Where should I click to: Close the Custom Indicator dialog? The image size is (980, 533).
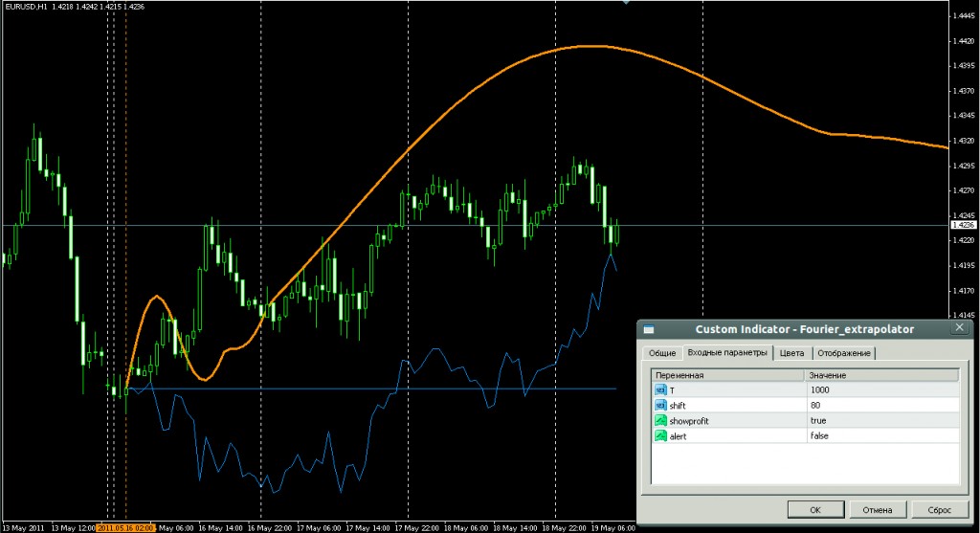(x=959, y=328)
